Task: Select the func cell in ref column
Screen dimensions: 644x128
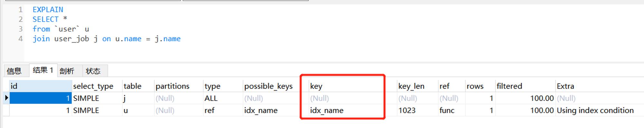Action: click(451, 110)
